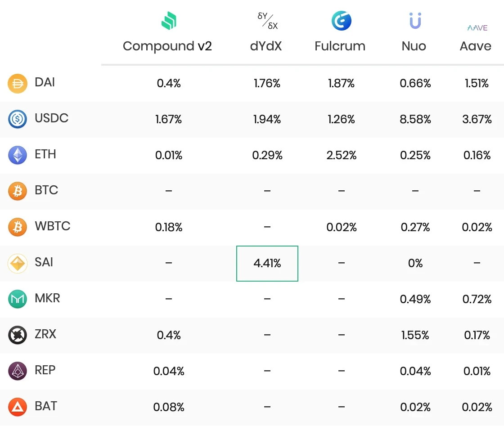Click the 8.58% USDC Nuo rate
The image size is (504, 426).
click(x=415, y=119)
